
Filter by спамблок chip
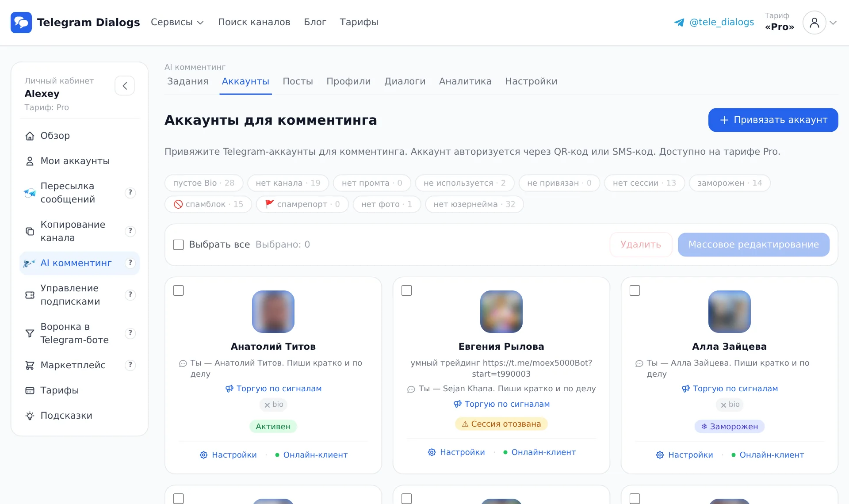click(x=208, y=204)
